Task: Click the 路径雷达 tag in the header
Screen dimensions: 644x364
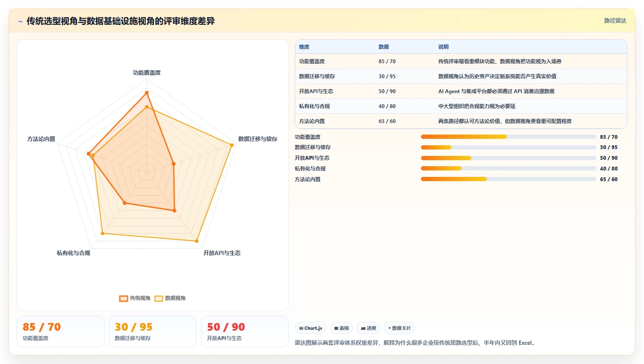Action: (615, 21)
